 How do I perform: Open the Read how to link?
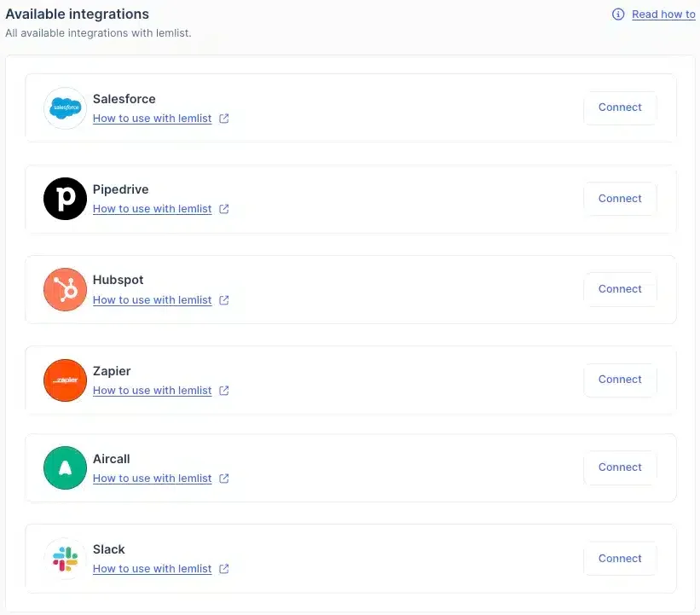click(x=663, y=15)
